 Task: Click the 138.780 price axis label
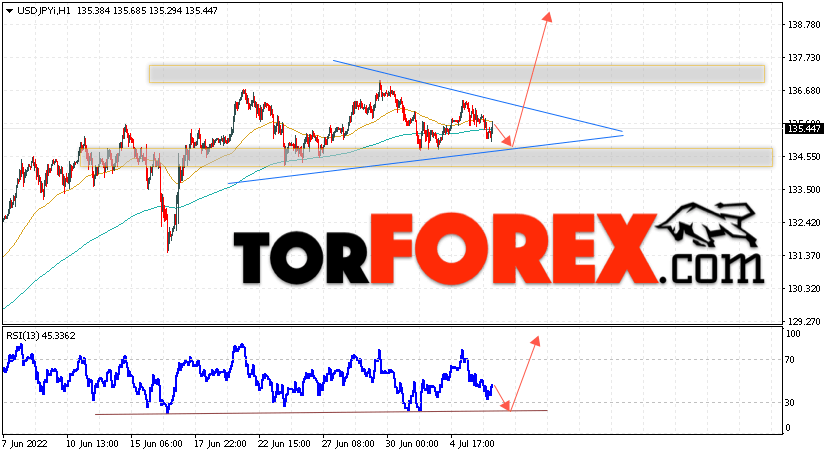tap(804, 25)
